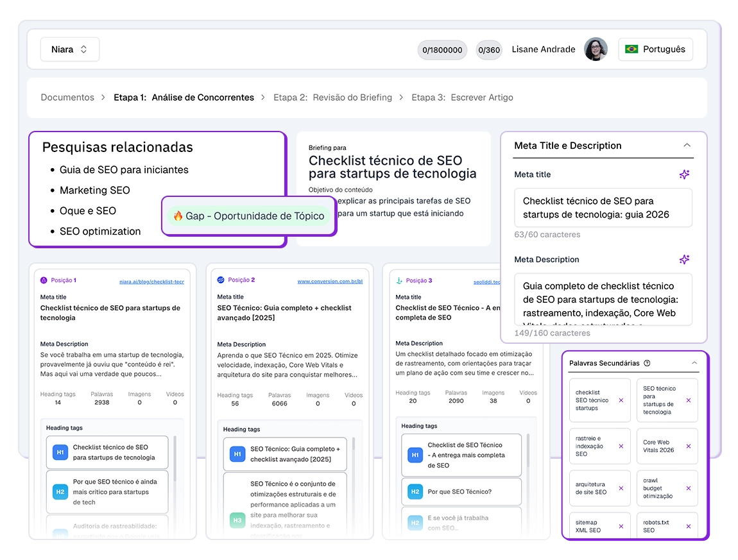Remove the 'robots.txt SEO' keyword tag
The width and height of the screenshot is (738, 560).
pyautogui.click(x=689, y=527)
